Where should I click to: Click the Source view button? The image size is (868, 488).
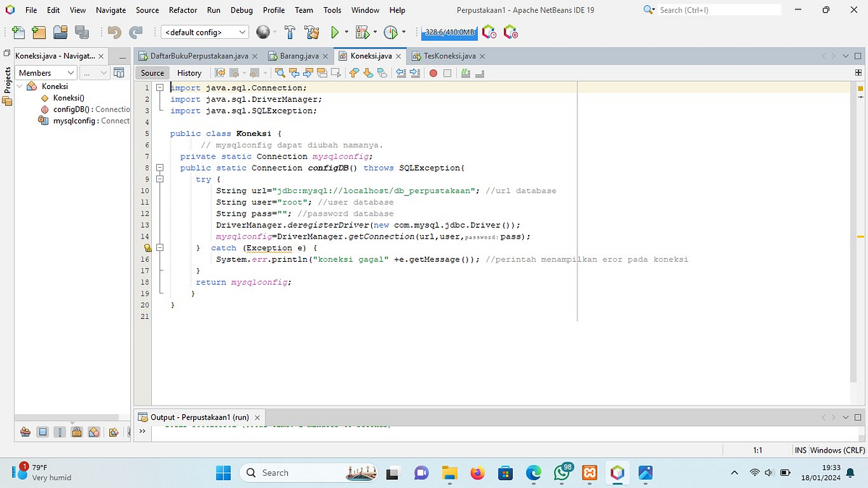[x=153, y=73]
